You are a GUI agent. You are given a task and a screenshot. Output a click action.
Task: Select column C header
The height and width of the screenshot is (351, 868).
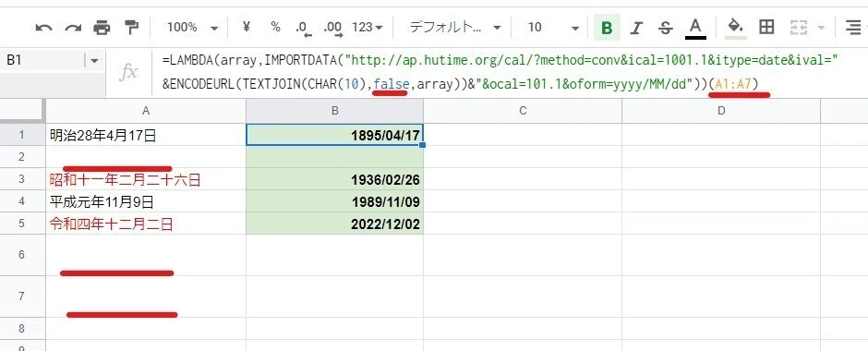click(523, 111)
